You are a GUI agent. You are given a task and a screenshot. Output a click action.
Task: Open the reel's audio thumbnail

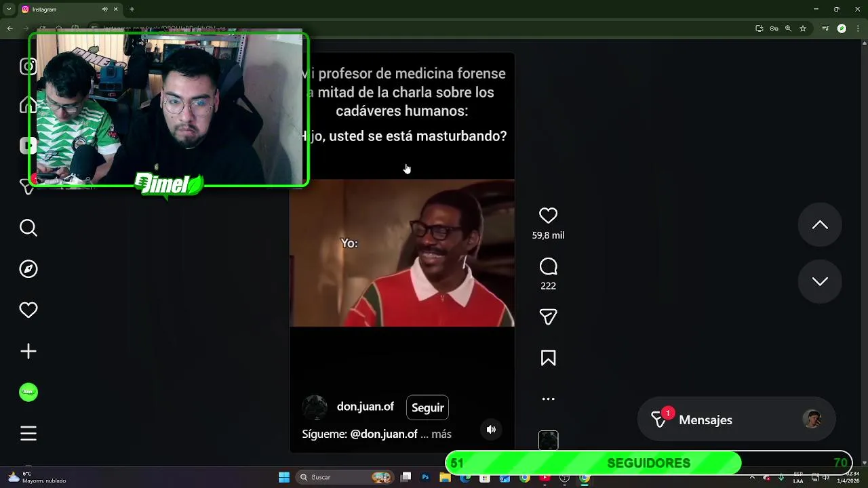click(x=548, y=441)
